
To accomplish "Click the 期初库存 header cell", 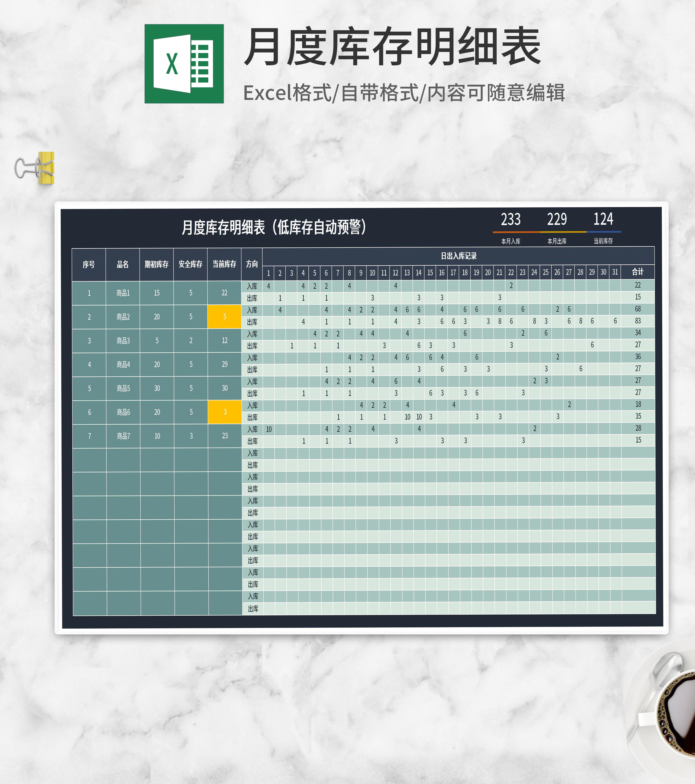I will 157,264.
